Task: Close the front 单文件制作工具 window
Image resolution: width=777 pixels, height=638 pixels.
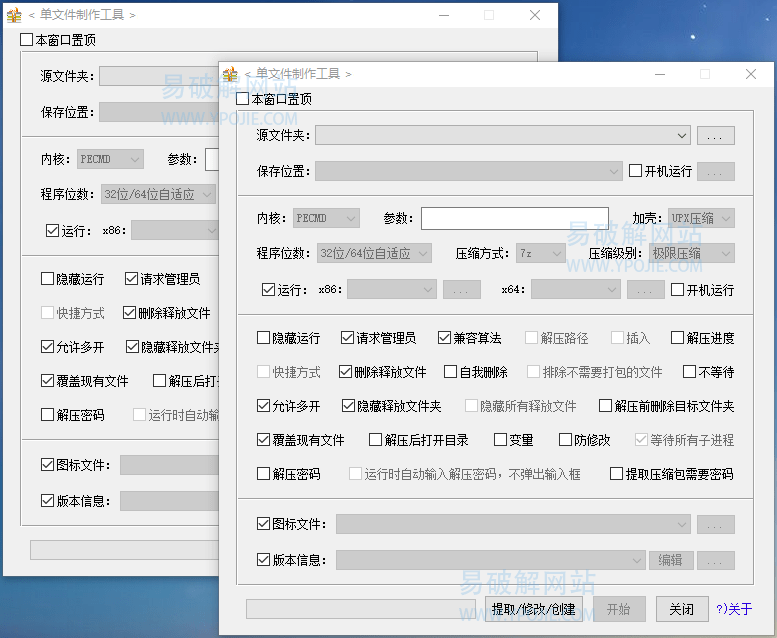Action: (751, 74)
